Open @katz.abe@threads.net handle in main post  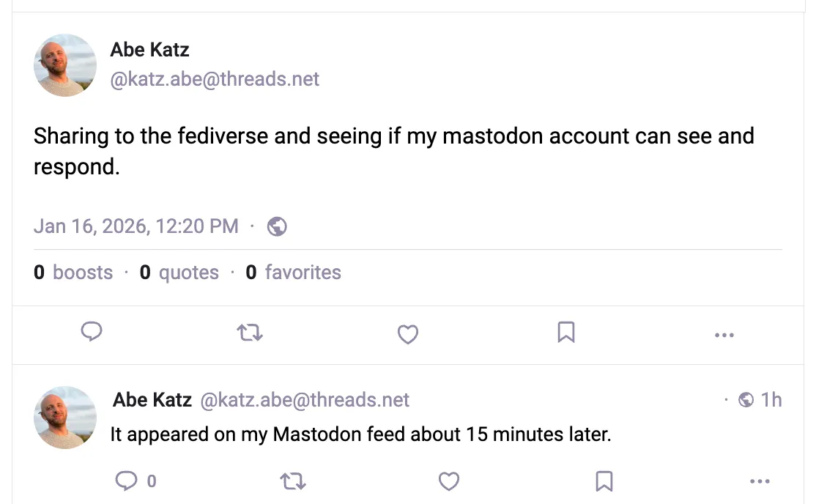(x=215, y=79)
